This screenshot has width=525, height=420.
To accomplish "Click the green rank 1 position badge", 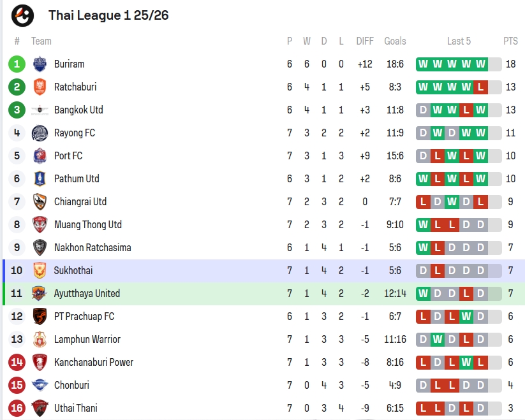I will (x=17, y=64).
